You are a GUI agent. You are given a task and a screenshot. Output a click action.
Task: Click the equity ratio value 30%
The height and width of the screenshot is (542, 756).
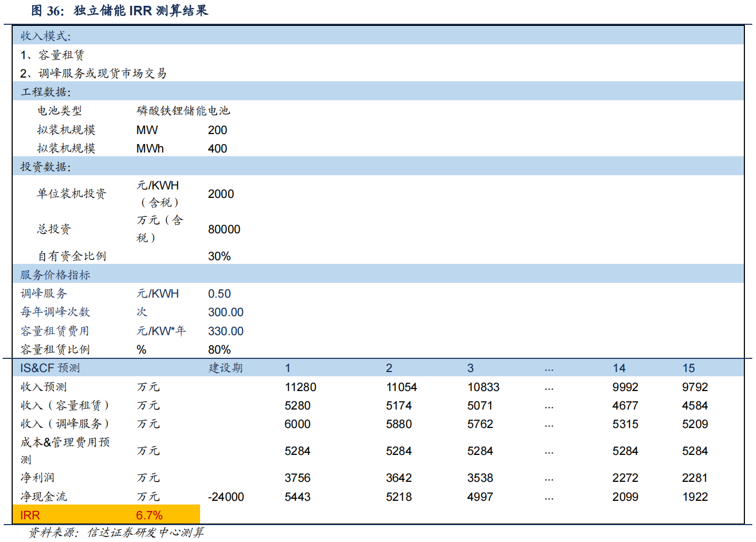[219, 256]
